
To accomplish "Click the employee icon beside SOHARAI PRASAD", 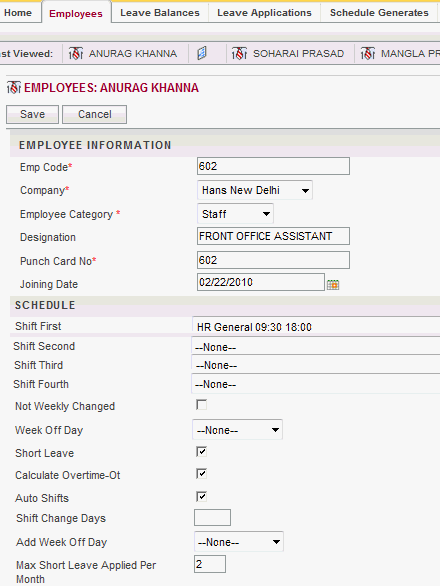I will pos(239,54).
